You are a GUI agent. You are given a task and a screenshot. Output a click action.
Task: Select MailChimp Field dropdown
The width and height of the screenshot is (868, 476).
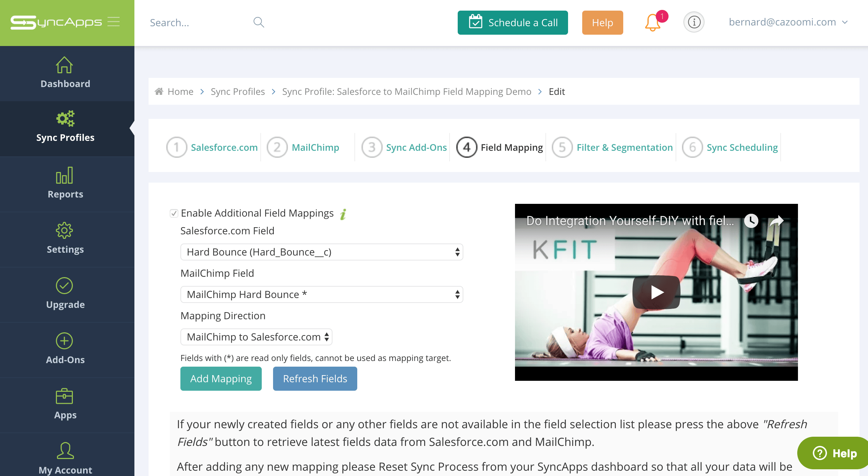click(322, 294)
